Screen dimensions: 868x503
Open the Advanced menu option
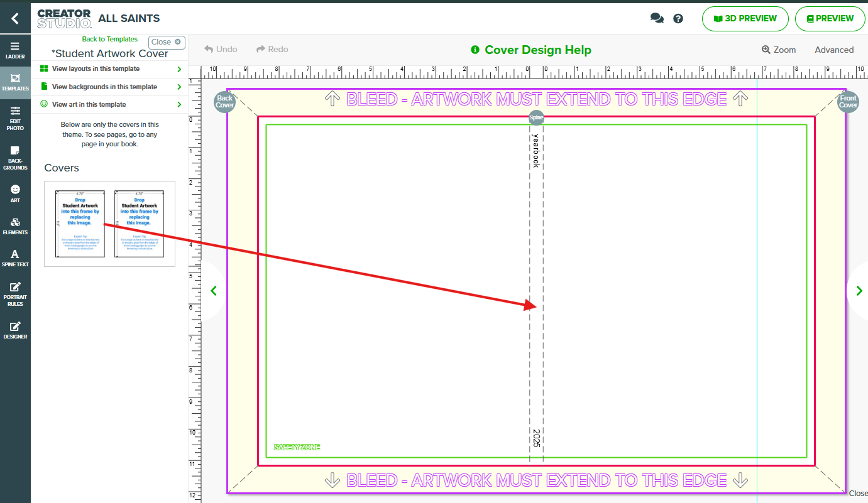pos(834,50)
